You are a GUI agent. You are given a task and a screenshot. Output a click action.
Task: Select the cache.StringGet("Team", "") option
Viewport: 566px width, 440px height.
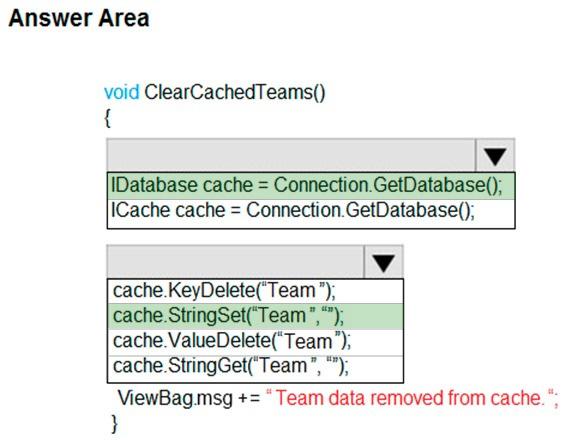[x=255, y=366]
